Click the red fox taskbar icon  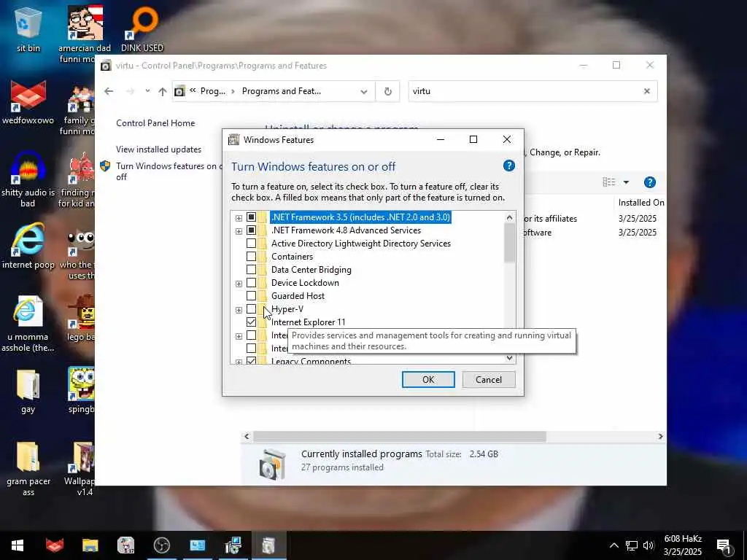54,545
